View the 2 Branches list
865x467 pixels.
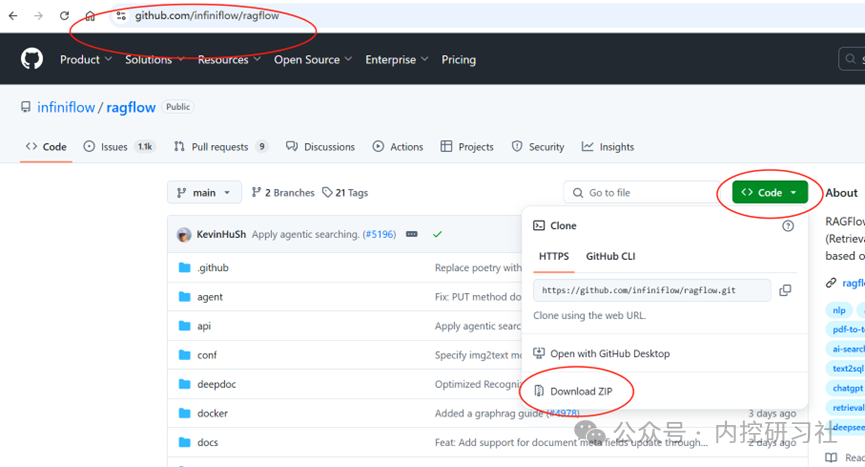click(x=283, y=192)
